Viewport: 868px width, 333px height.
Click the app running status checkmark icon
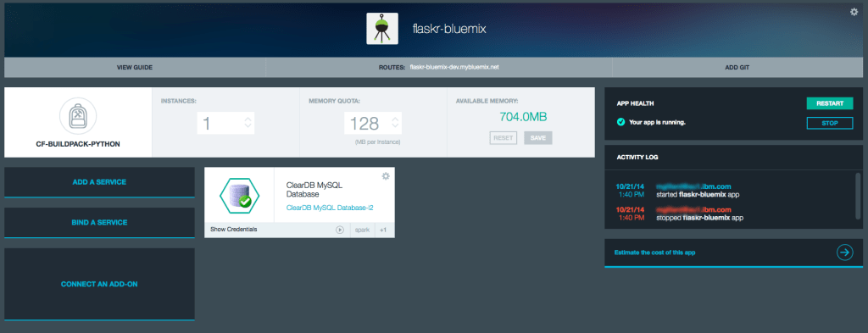(x=621, y=122)
